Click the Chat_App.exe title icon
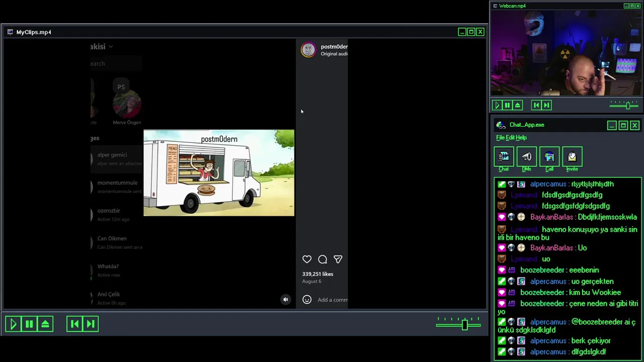Viewport: 644px width, 362px height. click(501, 125)
